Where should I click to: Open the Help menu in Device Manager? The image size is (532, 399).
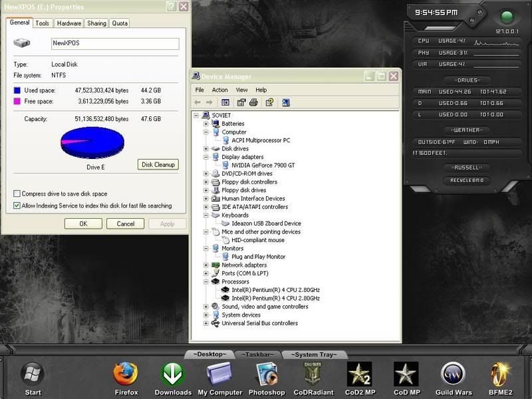point(261,90)
